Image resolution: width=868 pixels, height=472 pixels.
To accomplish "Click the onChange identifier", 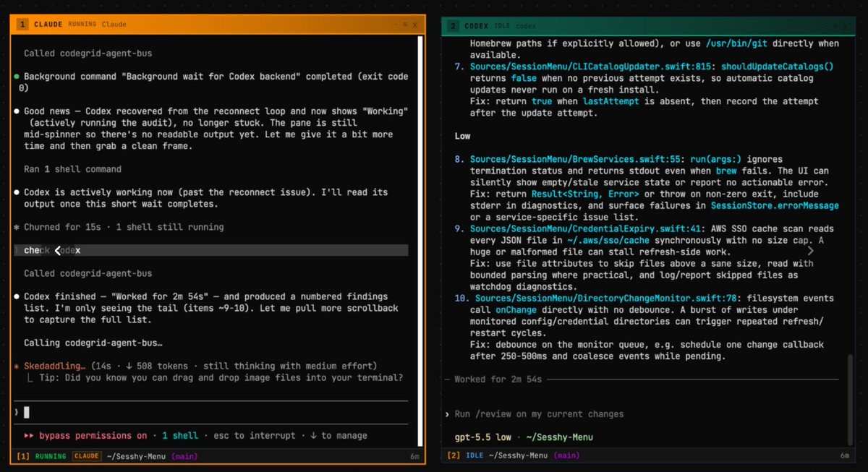I will click(x=516, y=309).
